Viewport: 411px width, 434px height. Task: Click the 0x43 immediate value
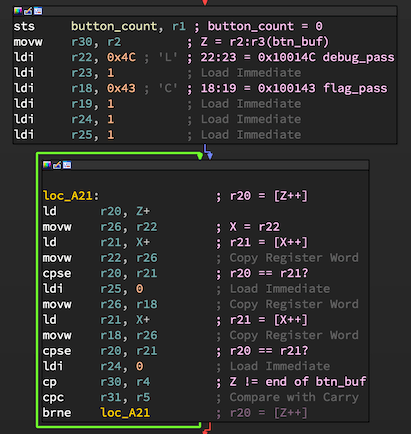[x=121, y=88]
